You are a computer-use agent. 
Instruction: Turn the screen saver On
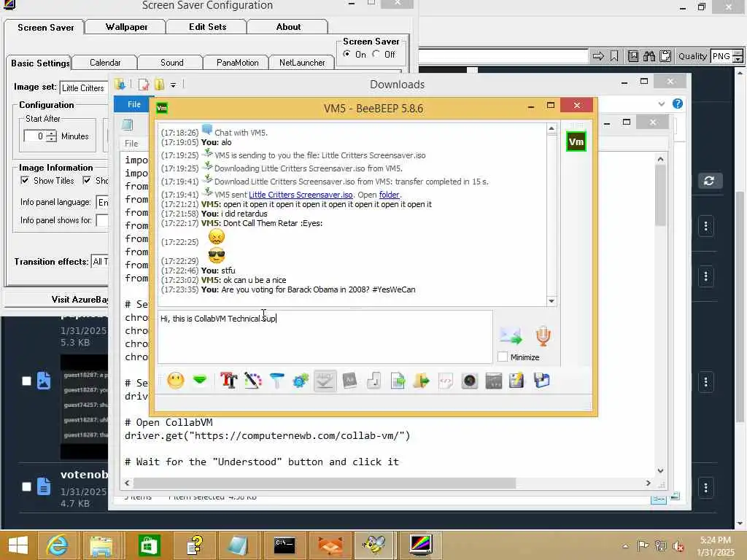[347, 54]
